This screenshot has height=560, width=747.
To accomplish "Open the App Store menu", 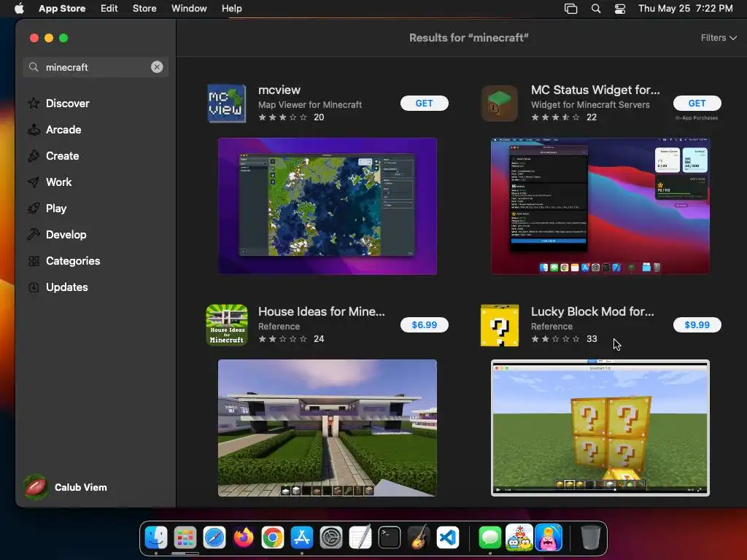I will [x=62, y=8].
